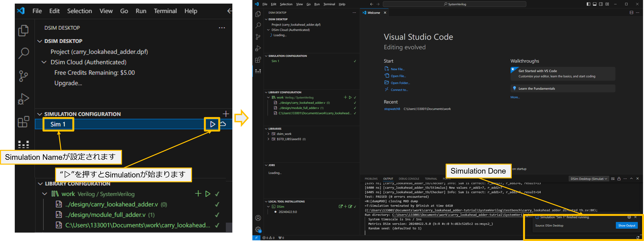644x241 pixels.
Task: Expand the dsim_work library
Action: [x=268, y=134]
